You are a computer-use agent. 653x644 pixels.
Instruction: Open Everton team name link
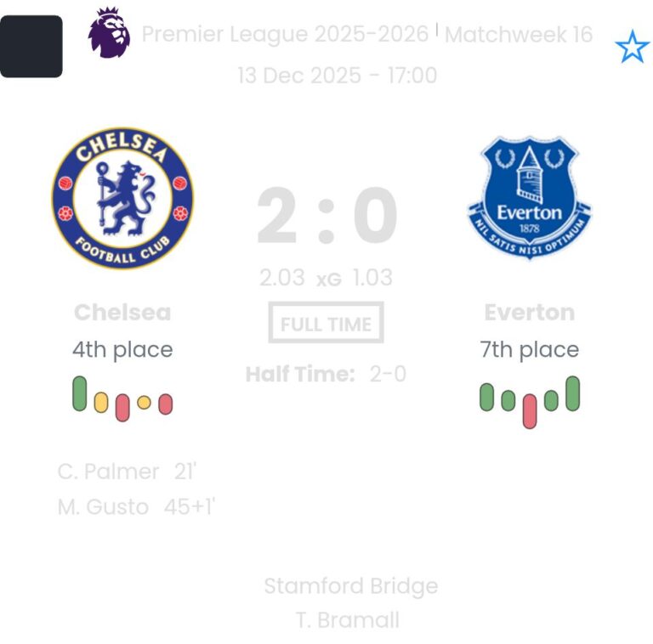pyautogui.click(x=530, y=312)
